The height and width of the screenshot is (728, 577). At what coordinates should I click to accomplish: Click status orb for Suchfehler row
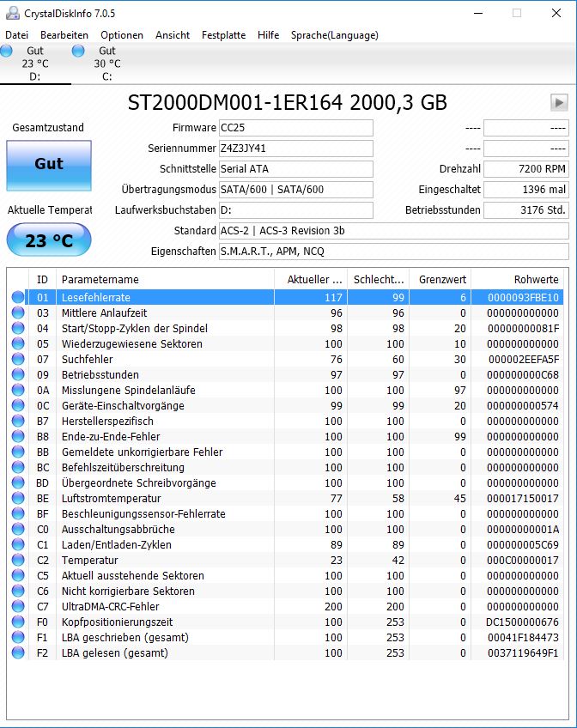click(18, 359)
